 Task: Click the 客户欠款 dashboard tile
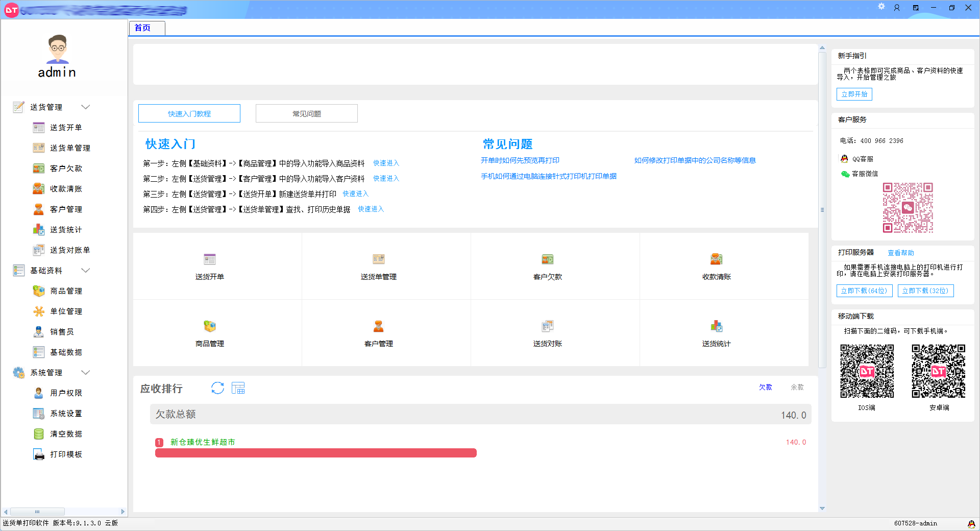pos(555,266)
